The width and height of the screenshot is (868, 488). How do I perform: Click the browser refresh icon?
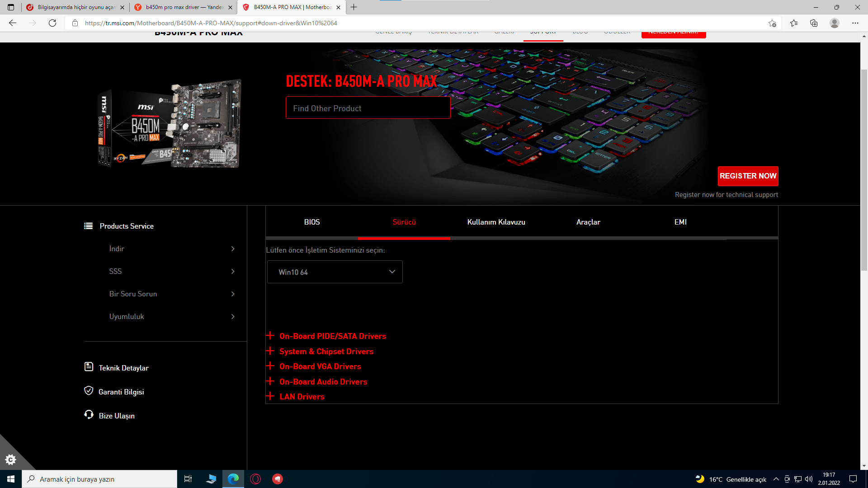click(52, 23)
